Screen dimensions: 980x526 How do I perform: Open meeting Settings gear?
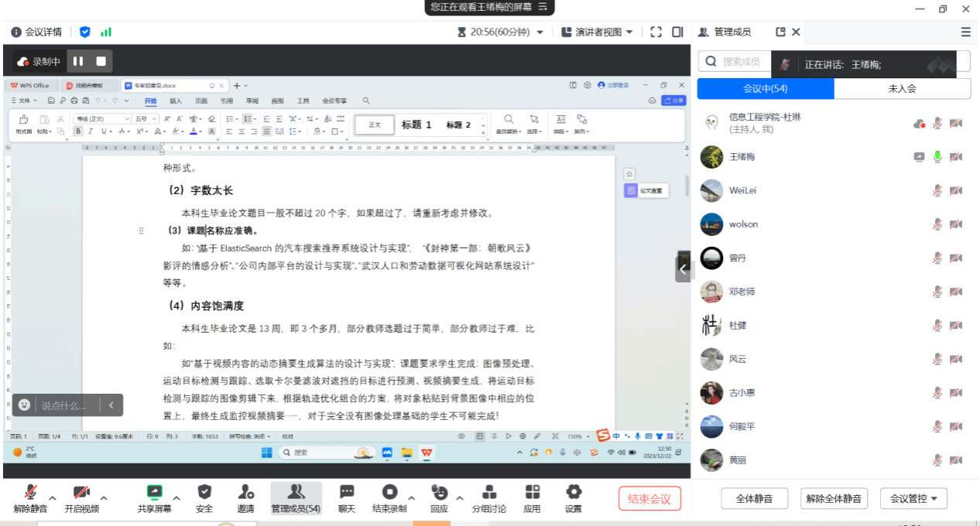[x=573, y=493]
